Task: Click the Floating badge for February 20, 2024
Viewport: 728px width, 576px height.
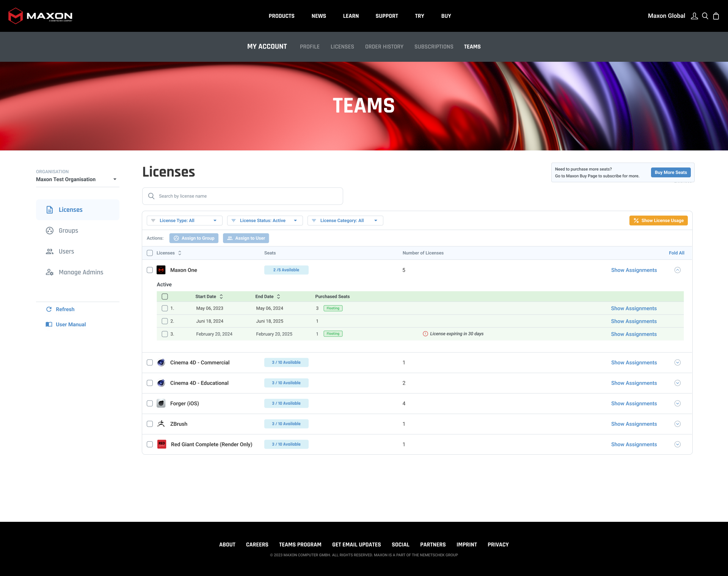Action: point(333,334)
